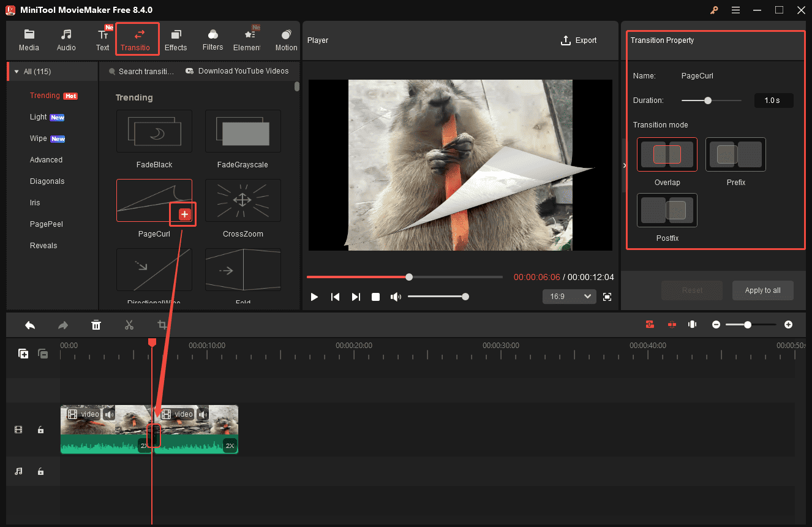Open full-screen preview in the Player

pos(607,296)
